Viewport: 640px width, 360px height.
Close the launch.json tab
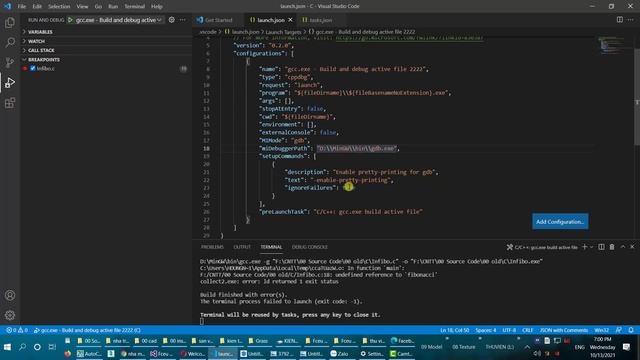290,20
